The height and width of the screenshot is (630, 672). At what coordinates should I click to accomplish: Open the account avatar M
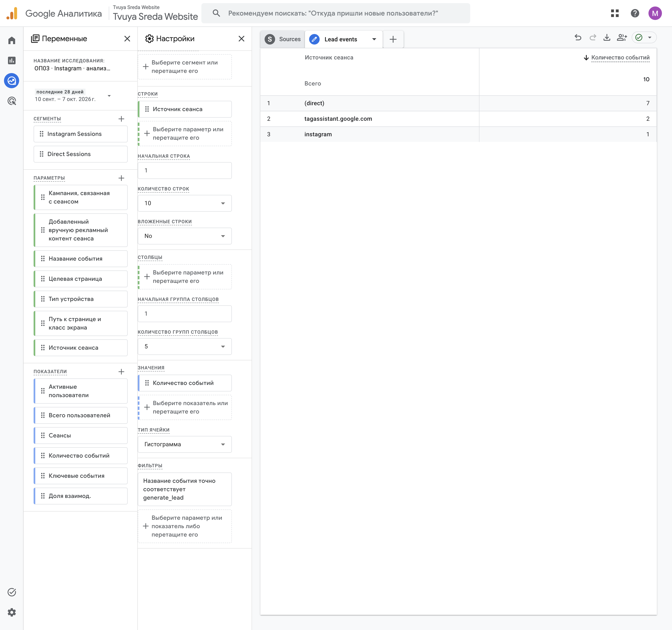coord(655,13)
